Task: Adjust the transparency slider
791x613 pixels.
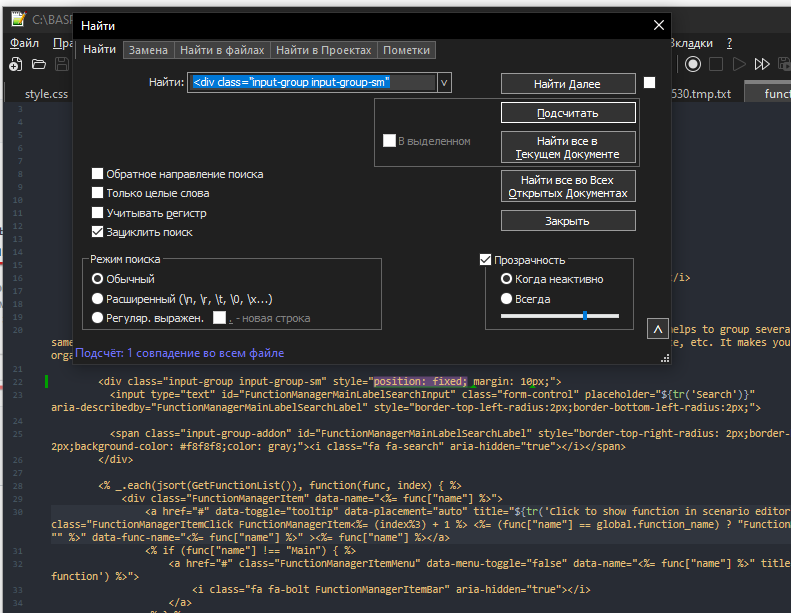Action: coord(584,316)
